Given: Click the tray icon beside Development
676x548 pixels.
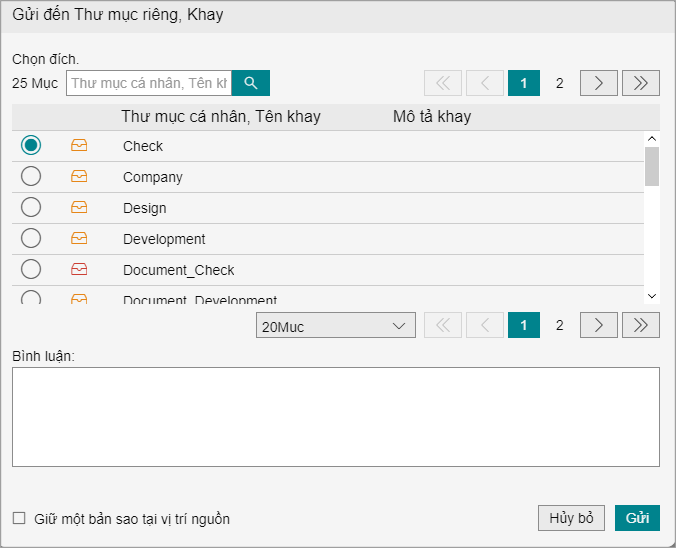Looking at the screenshot, I should (x=79, y=238).
